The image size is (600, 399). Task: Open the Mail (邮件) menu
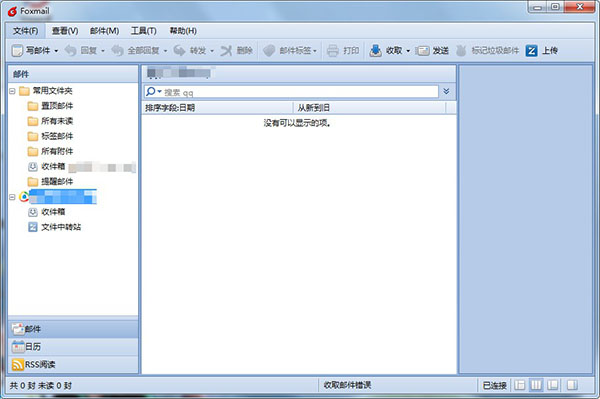[x=104, y=31]
